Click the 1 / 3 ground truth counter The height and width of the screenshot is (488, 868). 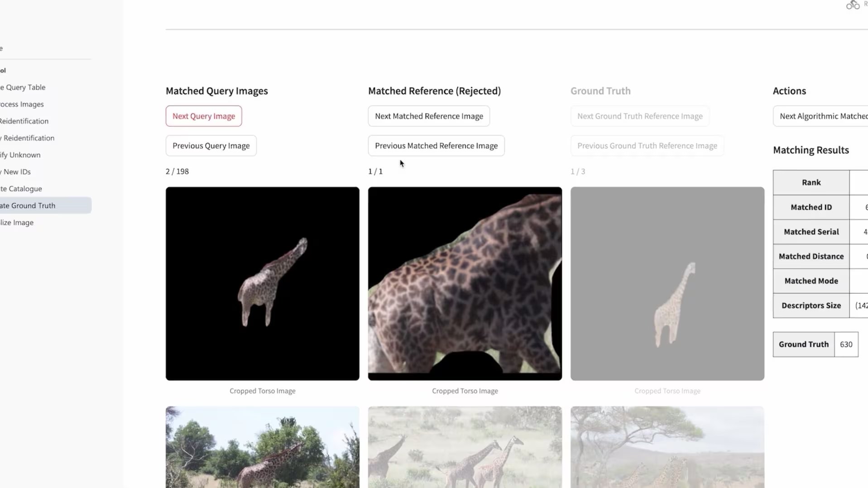click(578, 172)
